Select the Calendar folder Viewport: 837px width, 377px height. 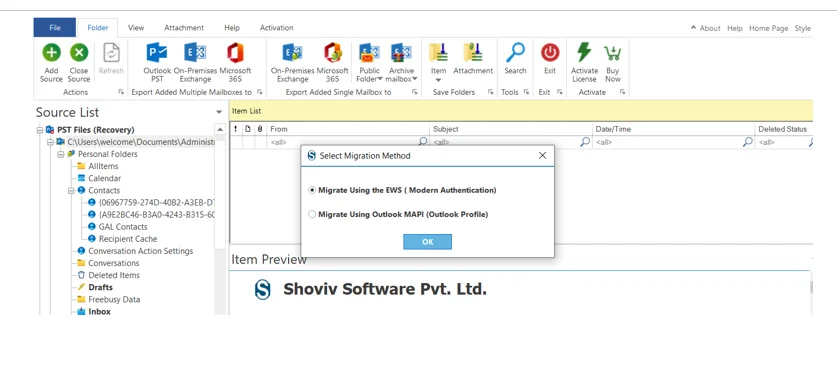click(x=104, y=178)
